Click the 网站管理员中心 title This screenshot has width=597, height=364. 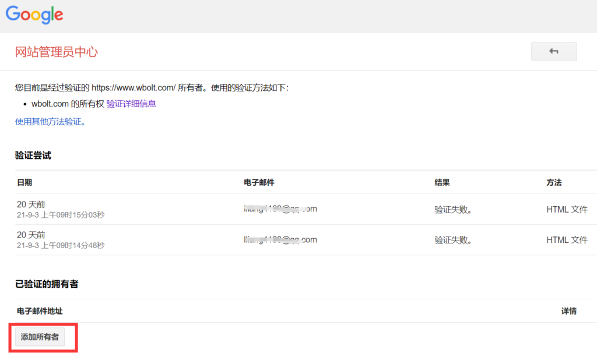click(x=57, y=52)
